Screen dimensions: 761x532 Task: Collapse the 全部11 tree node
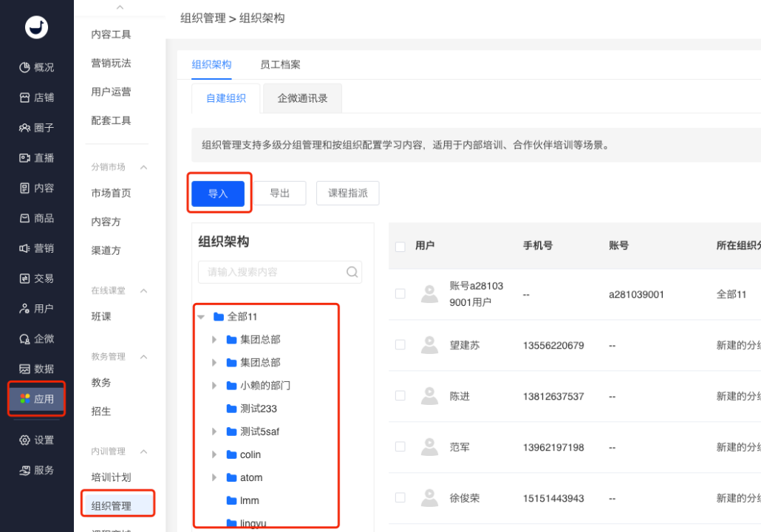(201, 317)
